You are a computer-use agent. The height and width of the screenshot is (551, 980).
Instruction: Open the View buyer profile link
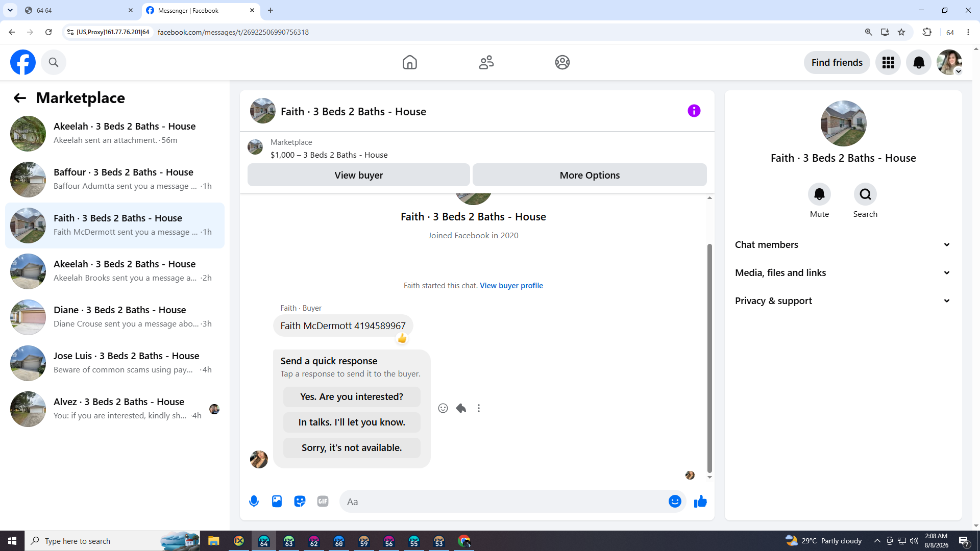[x=511, y=286]
